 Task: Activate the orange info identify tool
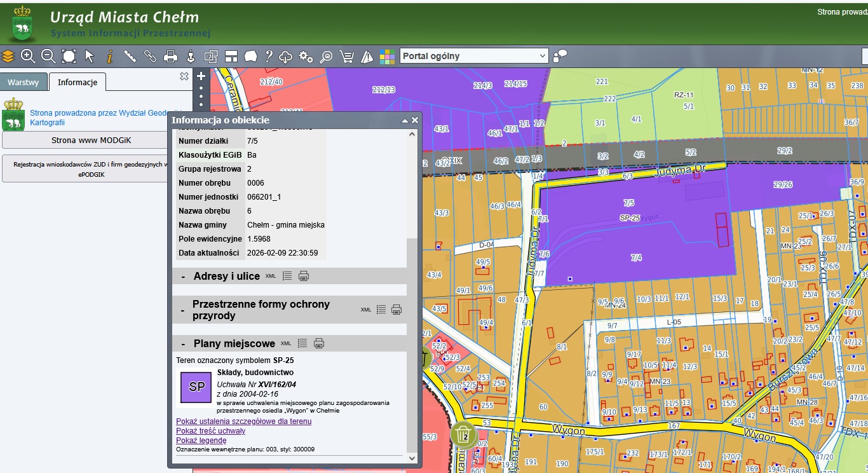109,56
